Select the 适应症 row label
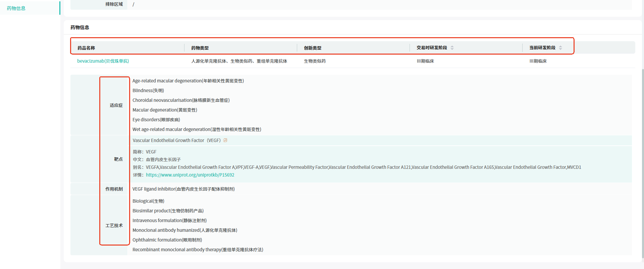 (116, 105)
